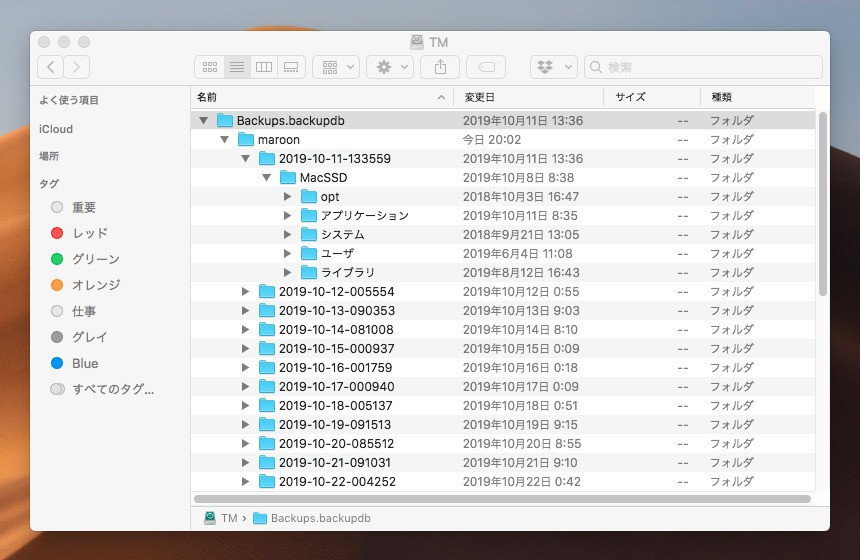The height and width of the screenshot is (560, 860).
Task: Switch to gallery view mode
Action: click(x=291, y=67)
